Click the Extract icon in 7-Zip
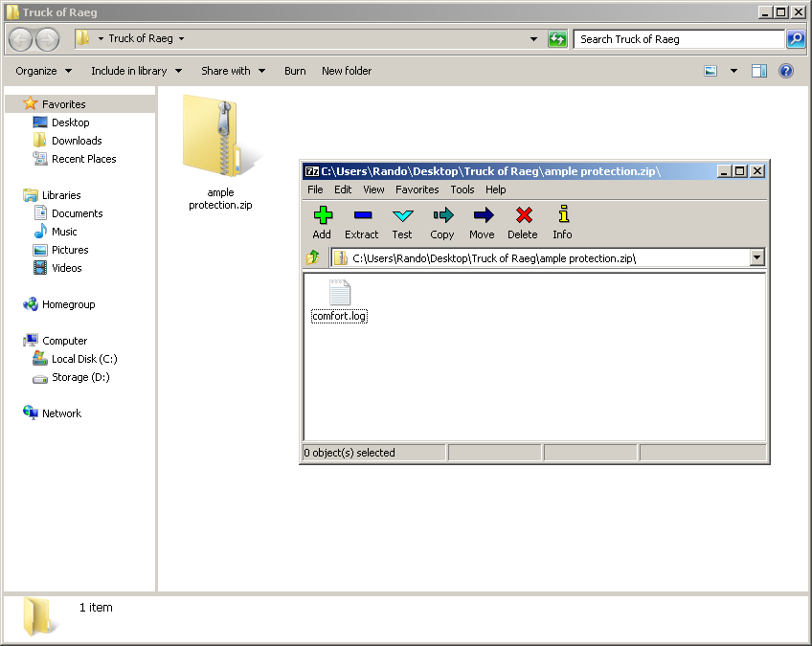This screenshot has height=646, width=812. (x=362, y=222)
